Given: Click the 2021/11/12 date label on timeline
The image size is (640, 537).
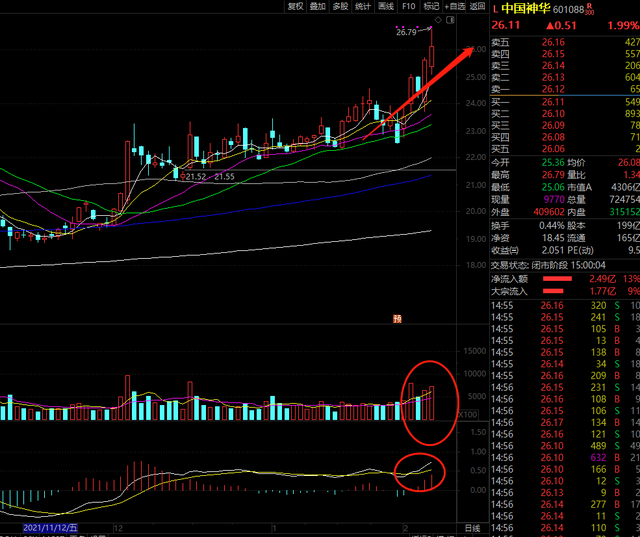Looking at the screenshot, I should [50, 528].
